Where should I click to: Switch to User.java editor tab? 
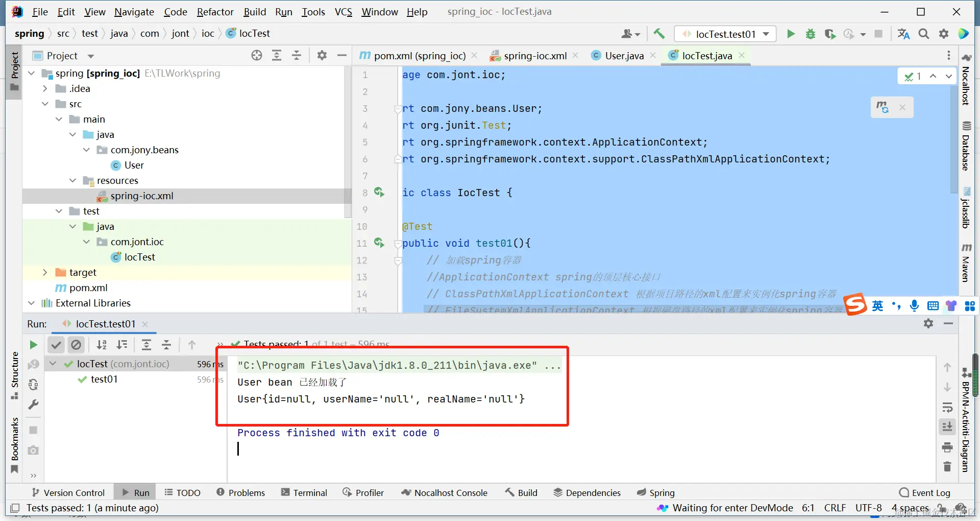(624, 56)
